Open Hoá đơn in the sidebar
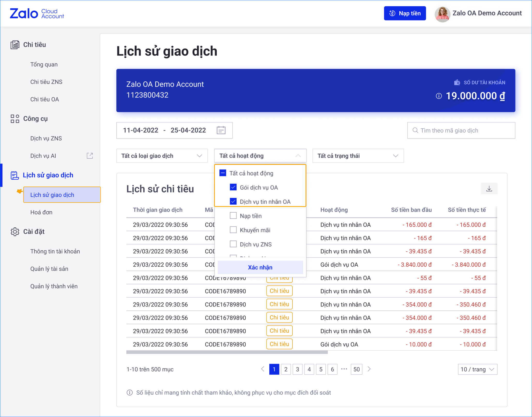Viewport: 532px width, 417px height. coord(41,212)
